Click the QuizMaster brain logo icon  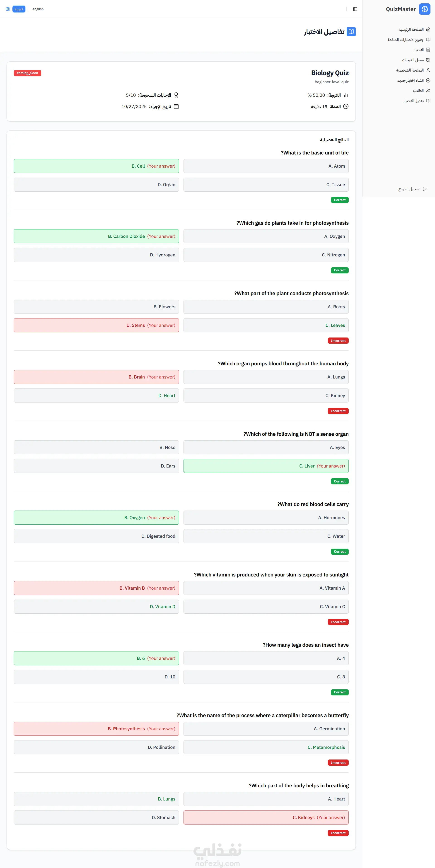(x=425, y=9)
